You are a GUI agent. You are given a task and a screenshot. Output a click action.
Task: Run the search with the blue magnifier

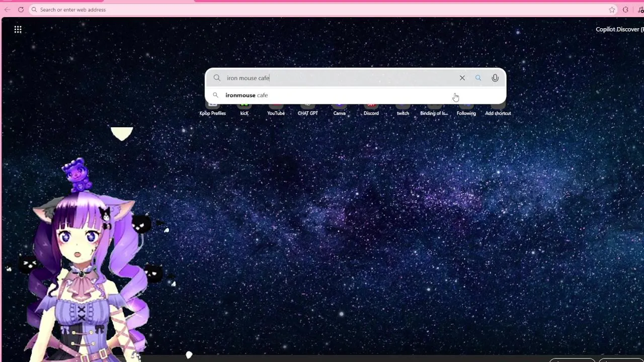point(478,78)
